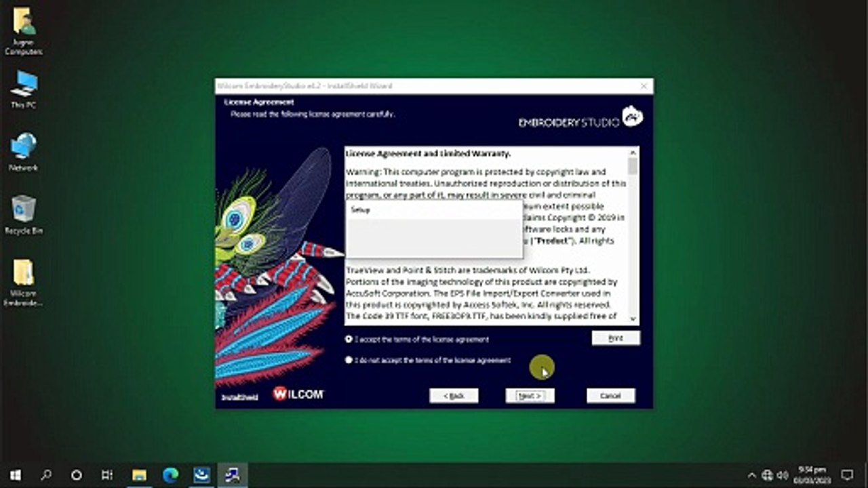Click the license agreement scrollbar thumb
The width and height of the screenshot is (868, 488).
[x=633, y=166]
